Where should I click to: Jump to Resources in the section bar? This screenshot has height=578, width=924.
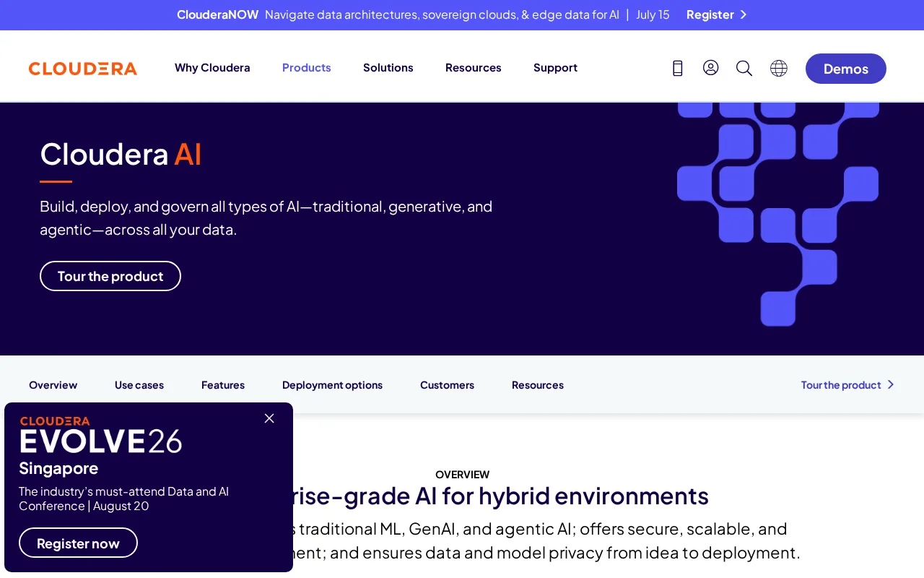tap(538, 384)
